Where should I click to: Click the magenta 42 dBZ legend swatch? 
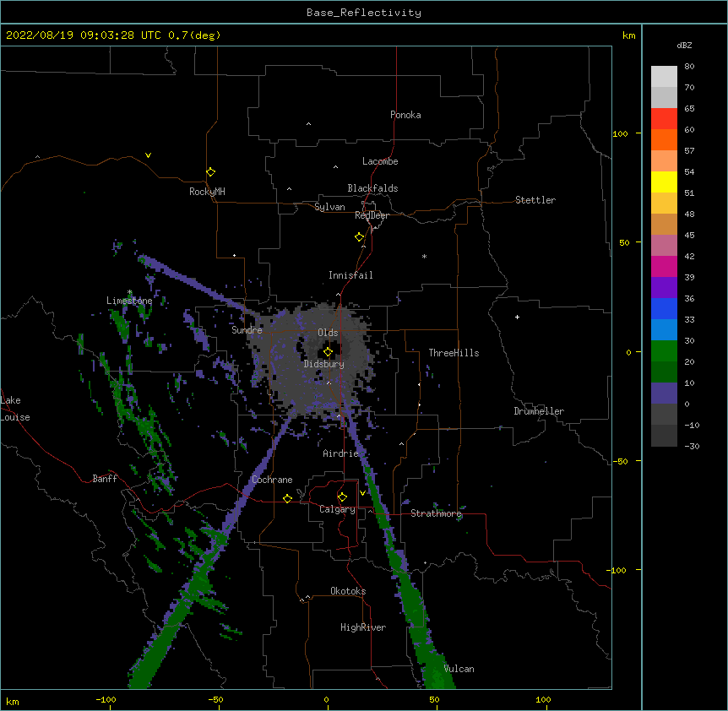click(x=664, y=266)
